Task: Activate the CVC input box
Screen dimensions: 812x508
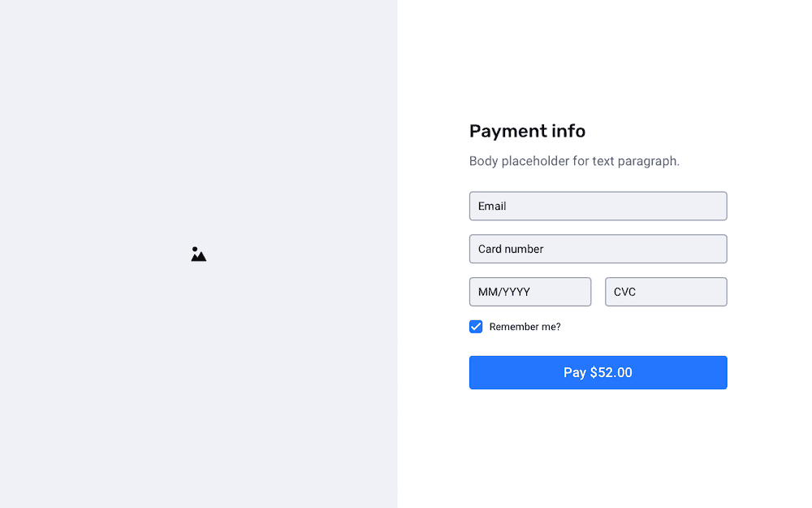Action: click(666, 292)
